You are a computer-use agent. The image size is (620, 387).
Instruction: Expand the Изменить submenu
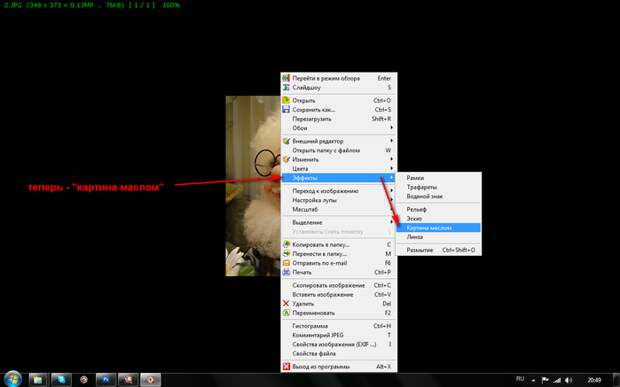pos(339,159)
